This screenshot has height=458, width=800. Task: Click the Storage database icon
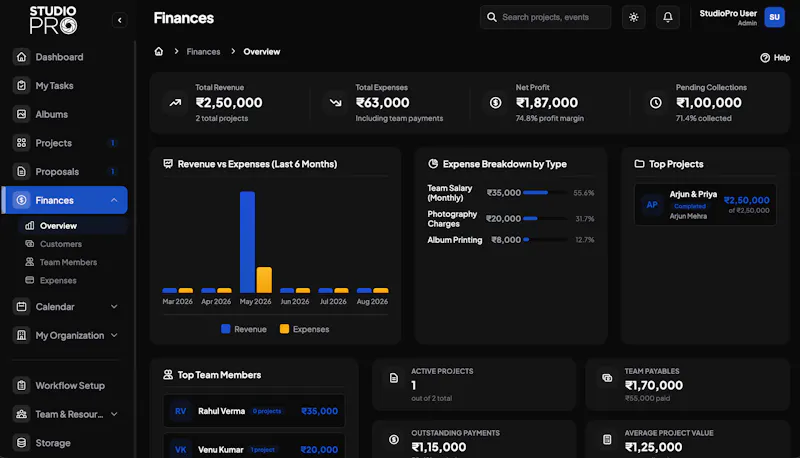click(x=21, y=443)
